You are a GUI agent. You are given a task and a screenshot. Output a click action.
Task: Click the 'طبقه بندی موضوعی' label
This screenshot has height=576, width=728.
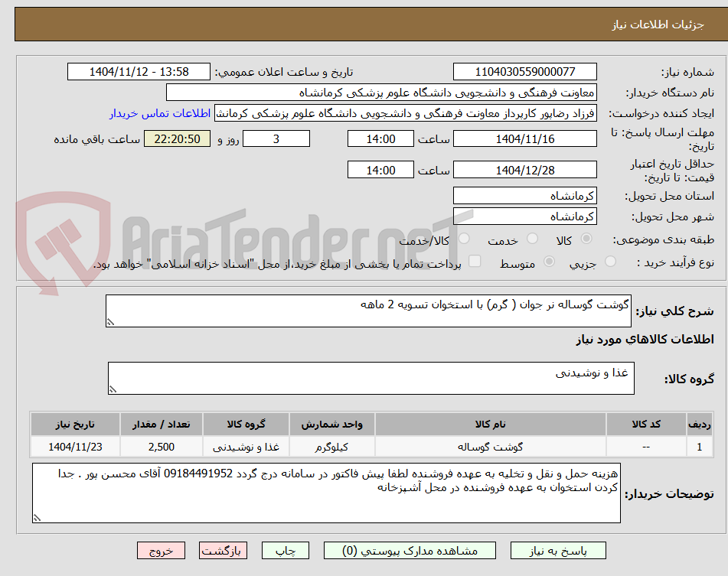coord(664,239)
